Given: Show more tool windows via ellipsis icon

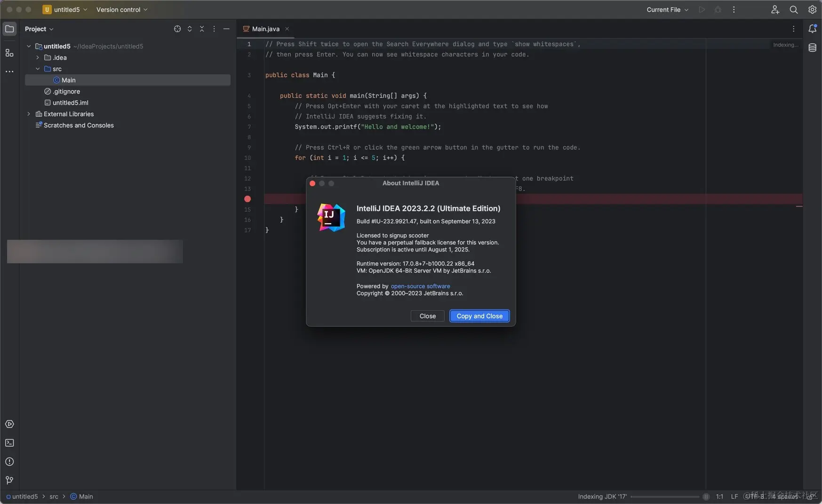Looking at the screenshot, I should [x=9, y=72].
